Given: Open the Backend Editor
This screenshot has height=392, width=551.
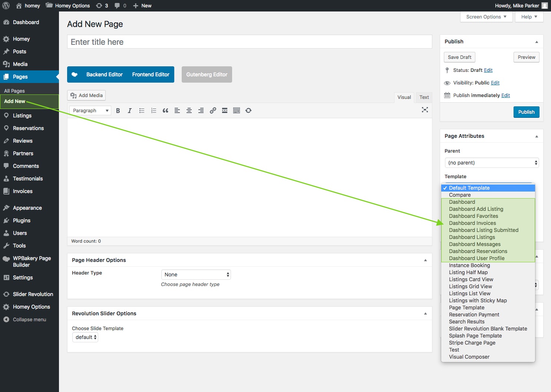Looking at the screenshot, I should pos(105,74).
